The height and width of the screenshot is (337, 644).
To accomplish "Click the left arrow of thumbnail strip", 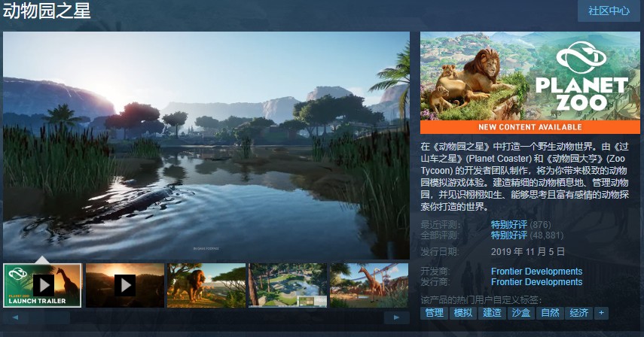I will (15, 317).
